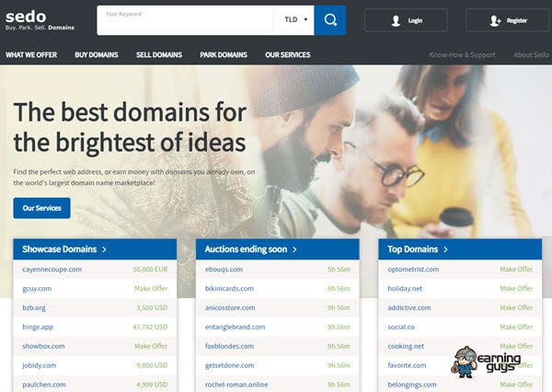Open the BUY DOMAINS menu
This screenshot has height=392, width=552.
click(97, 55)
